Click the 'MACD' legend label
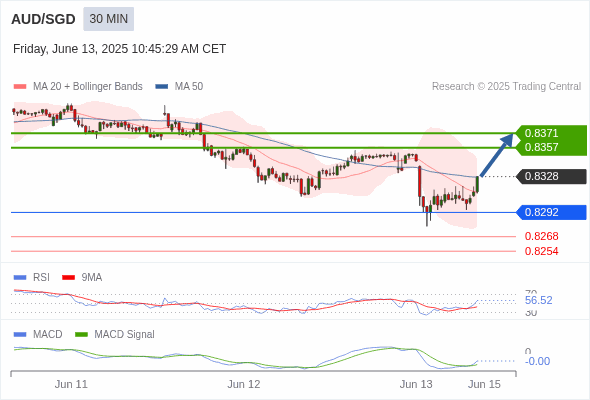Viewport: 590px width, 400px height. pyautogui.click(x=48, y=335)
